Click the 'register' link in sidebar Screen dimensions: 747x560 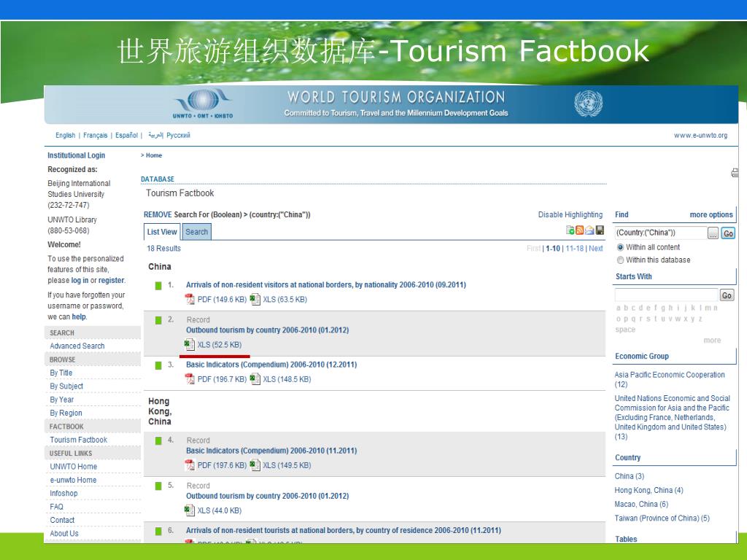tap(112, 281)
